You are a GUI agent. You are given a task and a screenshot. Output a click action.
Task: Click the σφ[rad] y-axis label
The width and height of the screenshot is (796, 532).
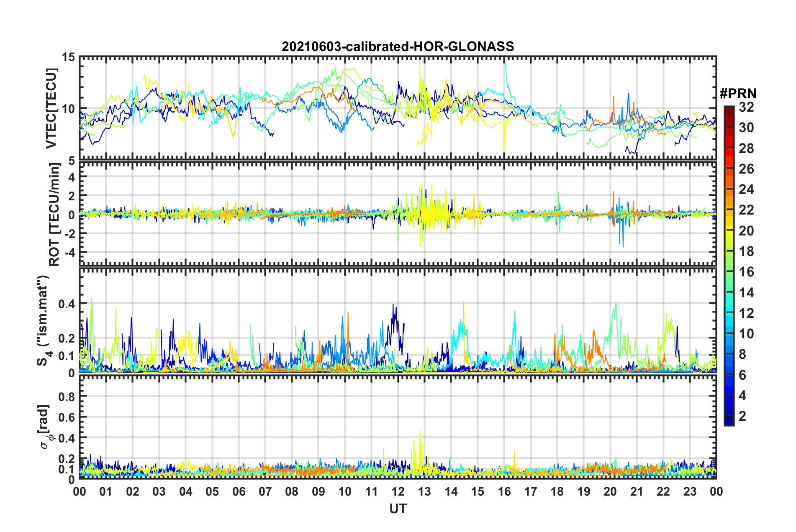(44, 427)
